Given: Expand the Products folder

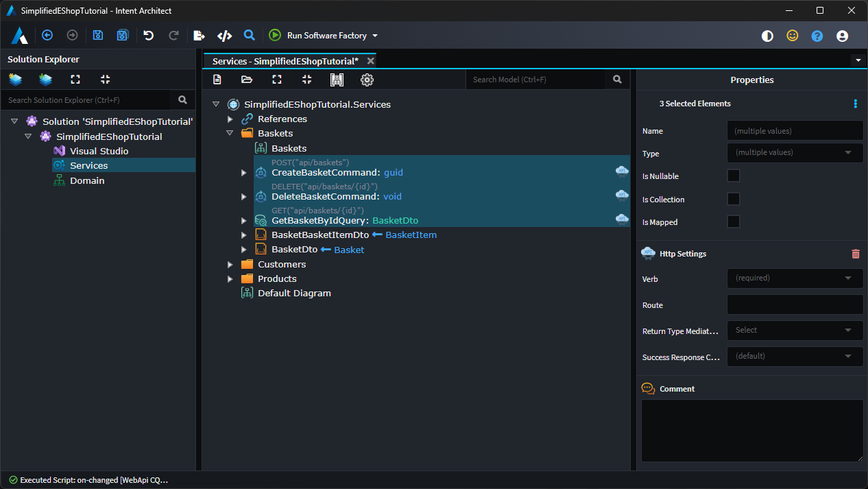Looking at the screenshot, I should tap(230, 278).
